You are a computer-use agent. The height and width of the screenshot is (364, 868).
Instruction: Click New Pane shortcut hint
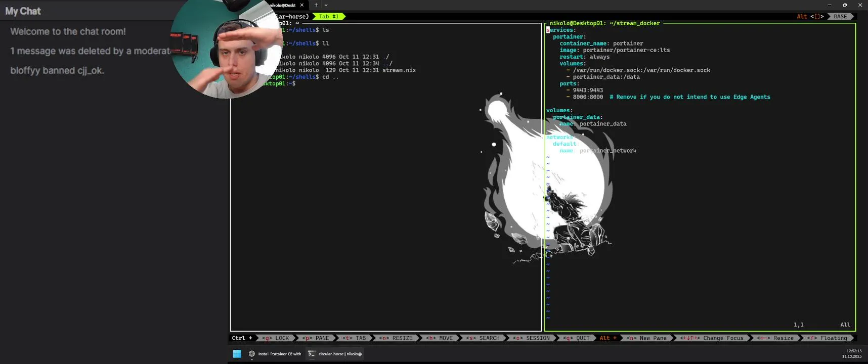(647, 338)
